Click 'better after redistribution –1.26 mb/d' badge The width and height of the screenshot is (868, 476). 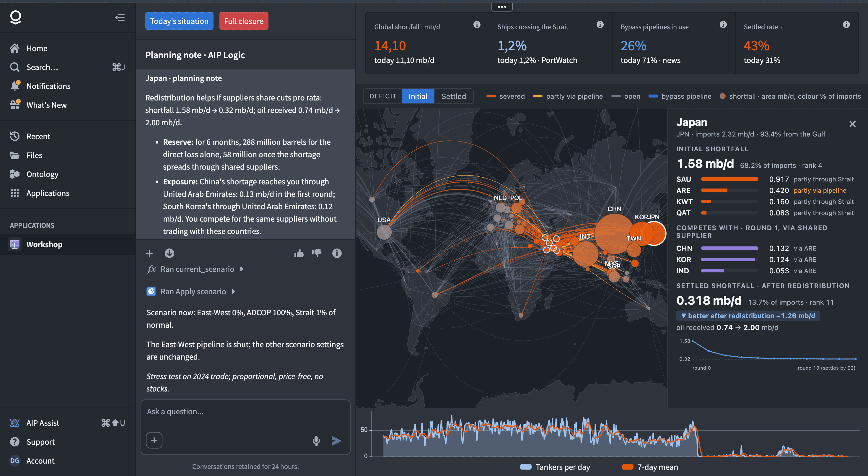point(748,316)
